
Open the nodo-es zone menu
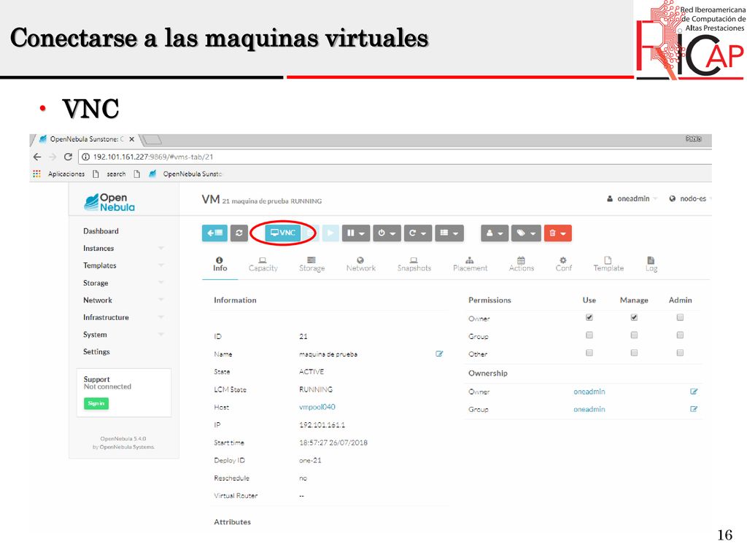(x=690, y=198)
